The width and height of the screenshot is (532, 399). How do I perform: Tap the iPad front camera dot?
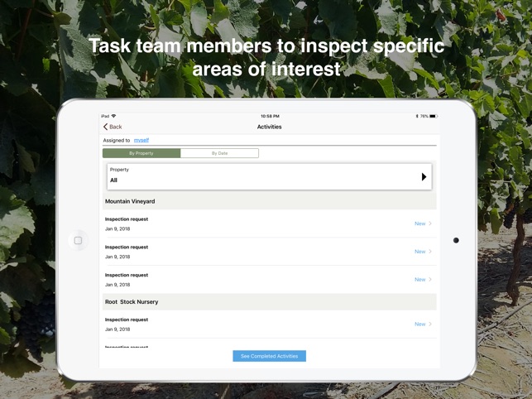tap(456, 240)
